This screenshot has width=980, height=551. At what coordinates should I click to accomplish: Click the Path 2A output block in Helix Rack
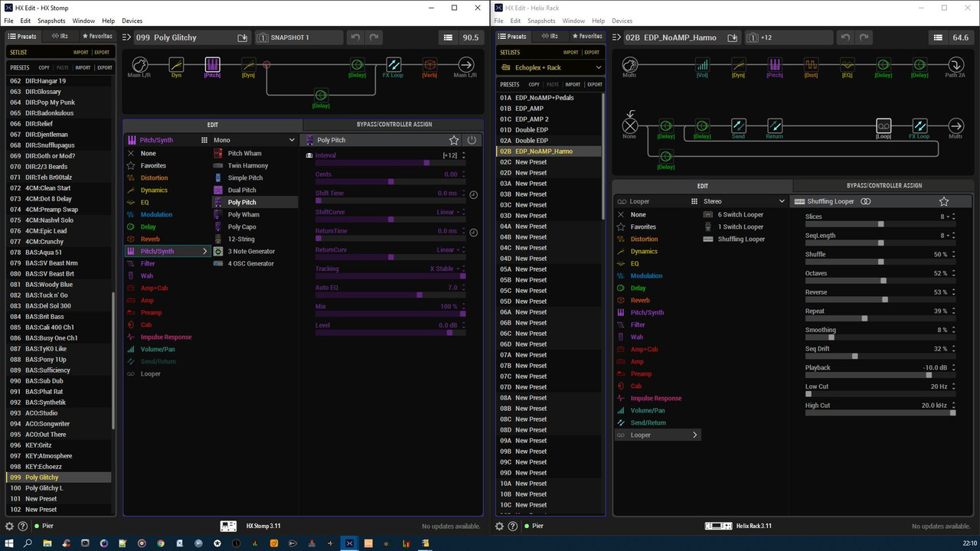(955, 65)
